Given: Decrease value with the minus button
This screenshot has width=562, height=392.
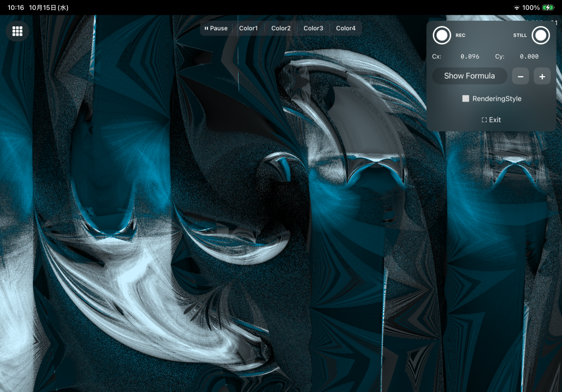Looking at the screenshot, I should (520, 77).
